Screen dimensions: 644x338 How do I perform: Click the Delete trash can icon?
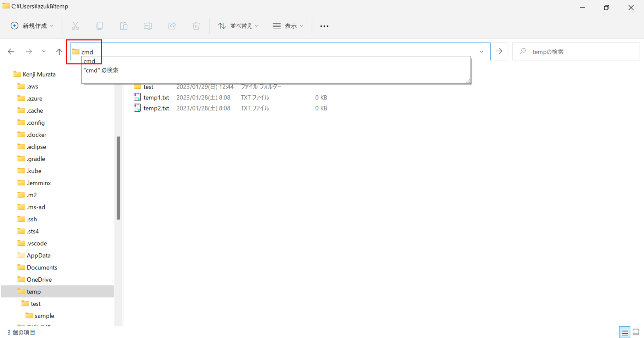pos(196,26)
